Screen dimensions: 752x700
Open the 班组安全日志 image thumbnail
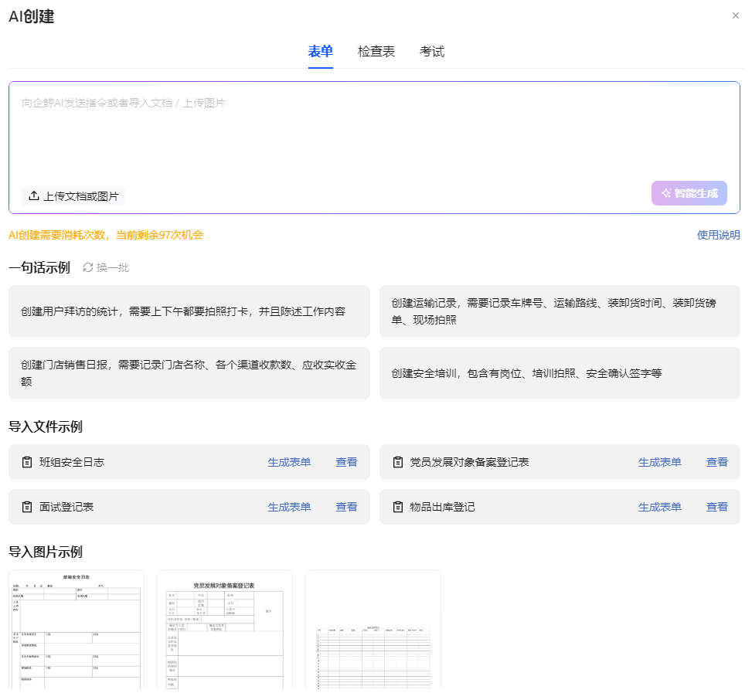[77, 630]
